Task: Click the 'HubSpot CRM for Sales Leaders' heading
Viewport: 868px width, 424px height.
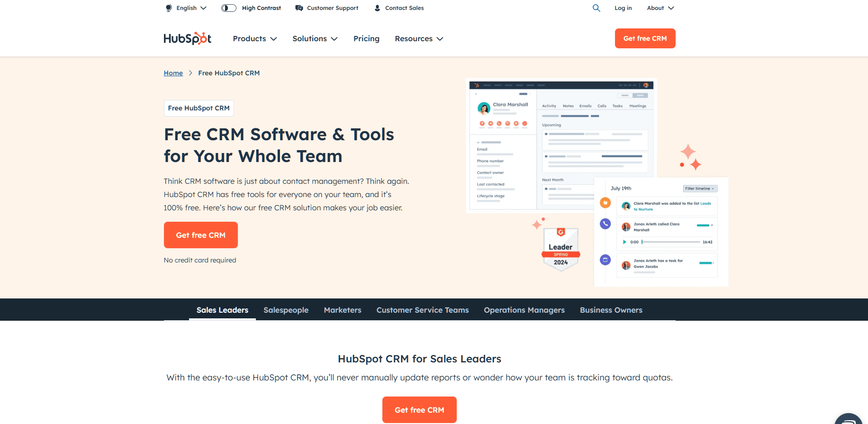Action: click(419, 359)
